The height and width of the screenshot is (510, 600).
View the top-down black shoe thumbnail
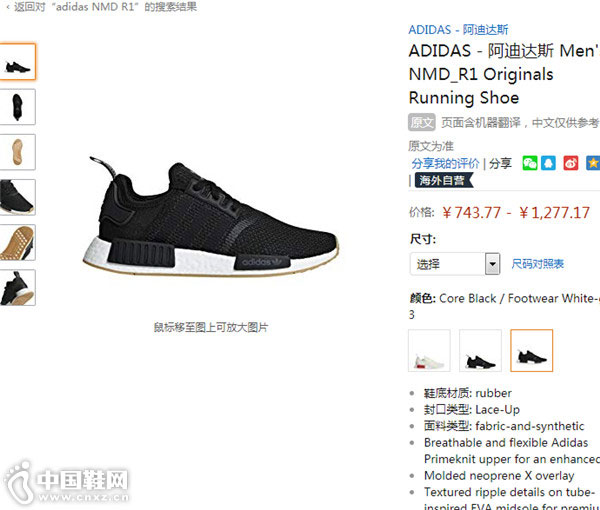(x=17, y=107)
